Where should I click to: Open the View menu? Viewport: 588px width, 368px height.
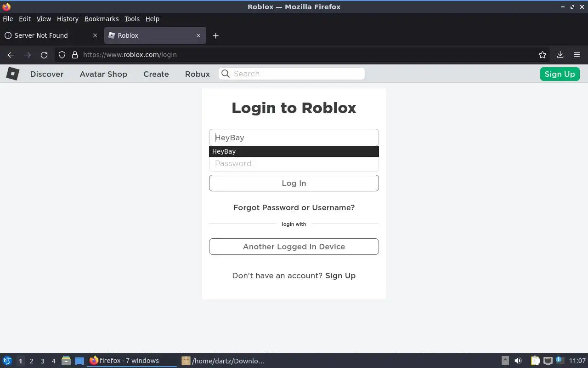44,19
